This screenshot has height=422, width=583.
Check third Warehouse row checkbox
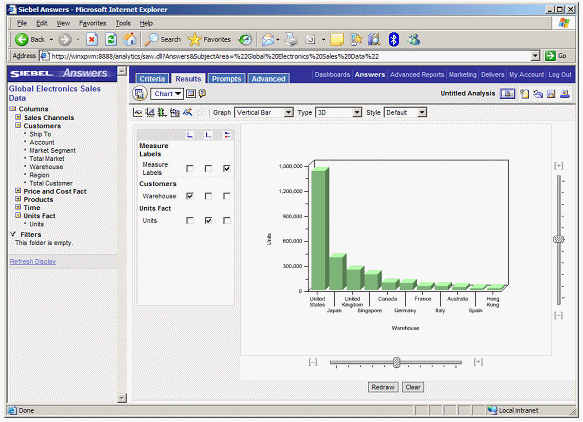coord(226,196)
